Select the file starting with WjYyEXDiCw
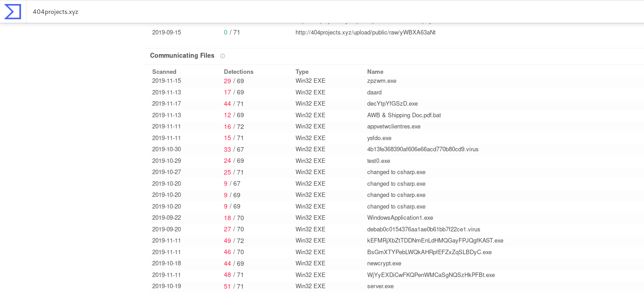 pyautogui.click(x=431, y=275)
